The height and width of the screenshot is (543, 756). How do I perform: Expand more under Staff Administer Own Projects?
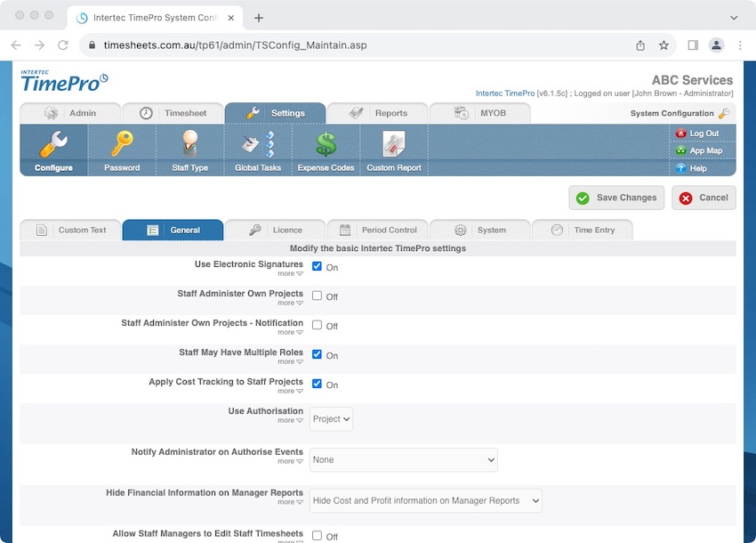pyautogui.click(x=290, y=304)
